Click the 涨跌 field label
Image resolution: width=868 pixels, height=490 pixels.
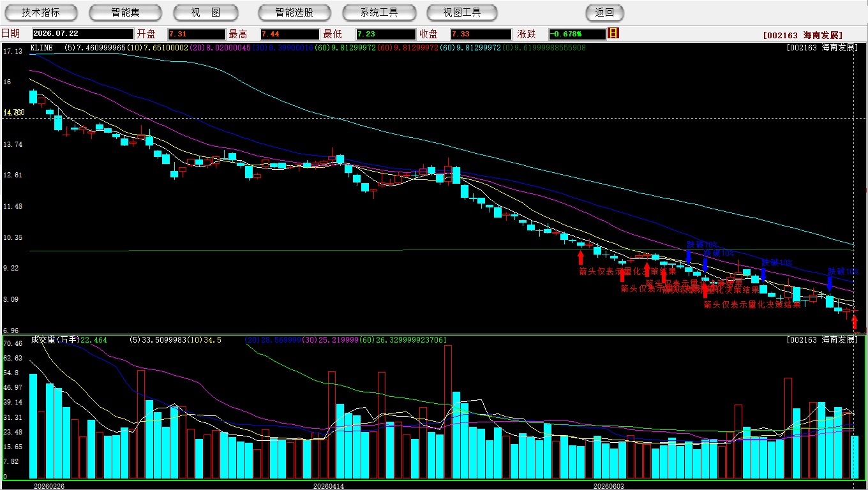click(x=527, y=34)
